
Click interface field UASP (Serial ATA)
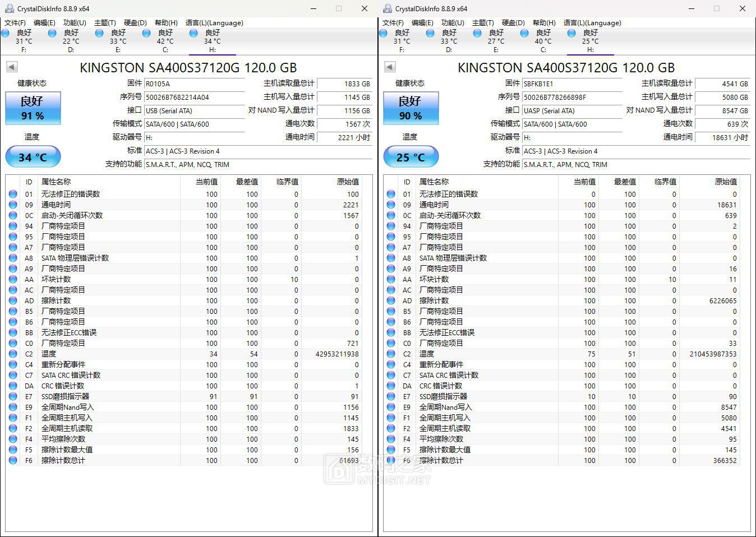click(x=573, y=110)
